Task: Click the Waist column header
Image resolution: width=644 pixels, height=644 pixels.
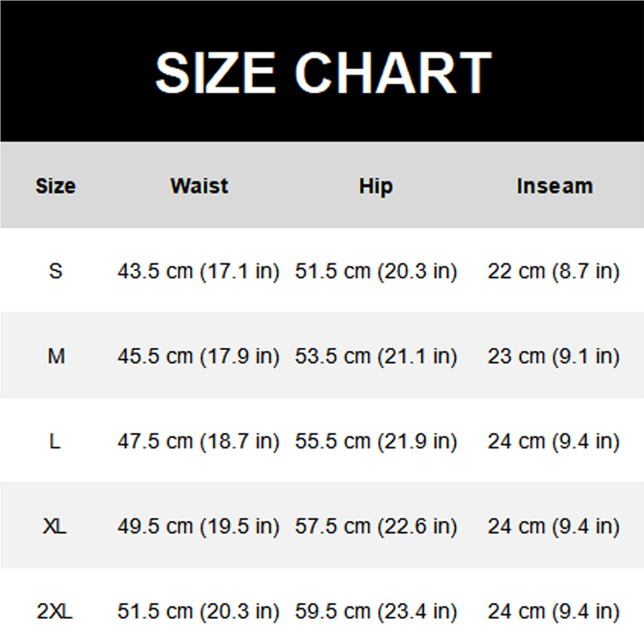Action: (x=199, y=186)
